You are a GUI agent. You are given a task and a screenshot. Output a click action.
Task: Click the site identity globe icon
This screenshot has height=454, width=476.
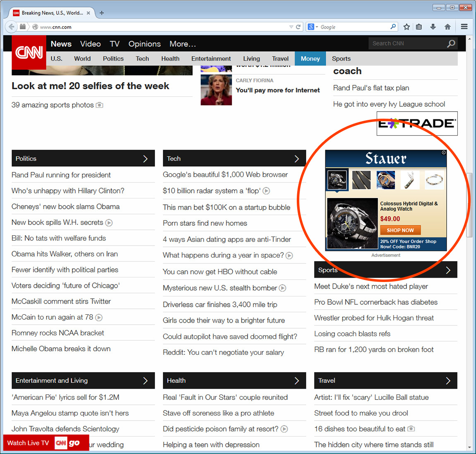[35, 27]
